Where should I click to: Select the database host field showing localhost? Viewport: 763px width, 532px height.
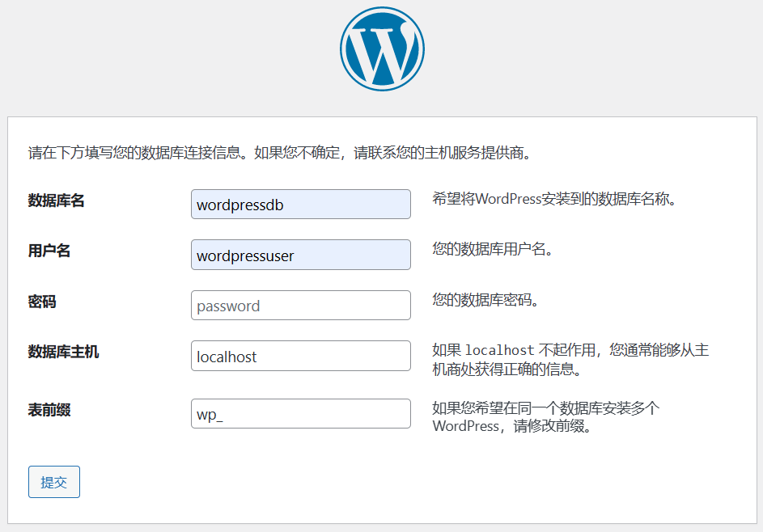(301, 356)
